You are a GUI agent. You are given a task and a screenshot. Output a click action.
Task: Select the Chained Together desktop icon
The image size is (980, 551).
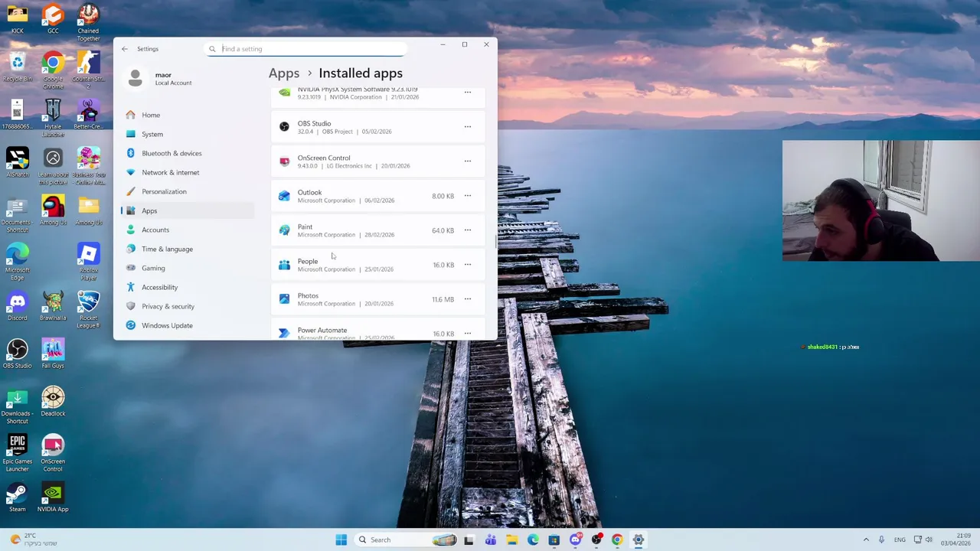point(88,22)
